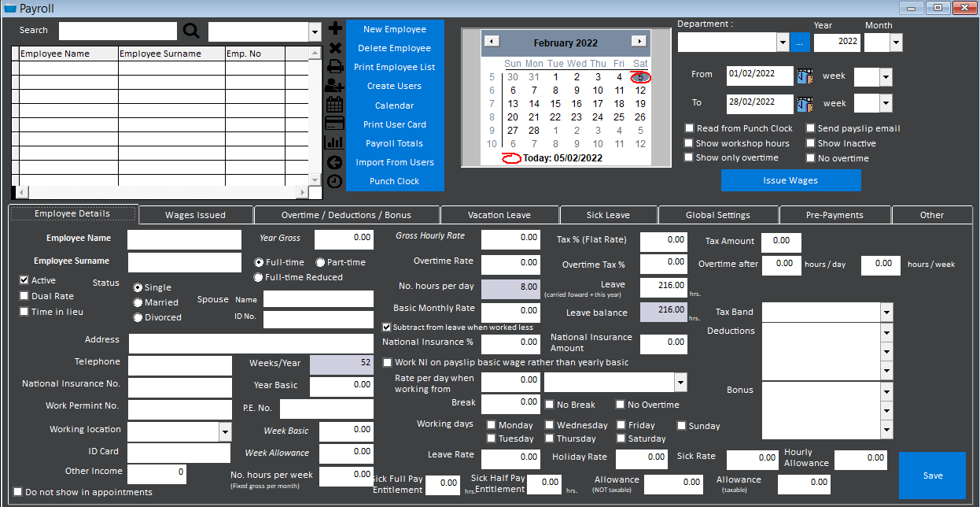Click the add-user icon in the toolbar

coord(334,86)
